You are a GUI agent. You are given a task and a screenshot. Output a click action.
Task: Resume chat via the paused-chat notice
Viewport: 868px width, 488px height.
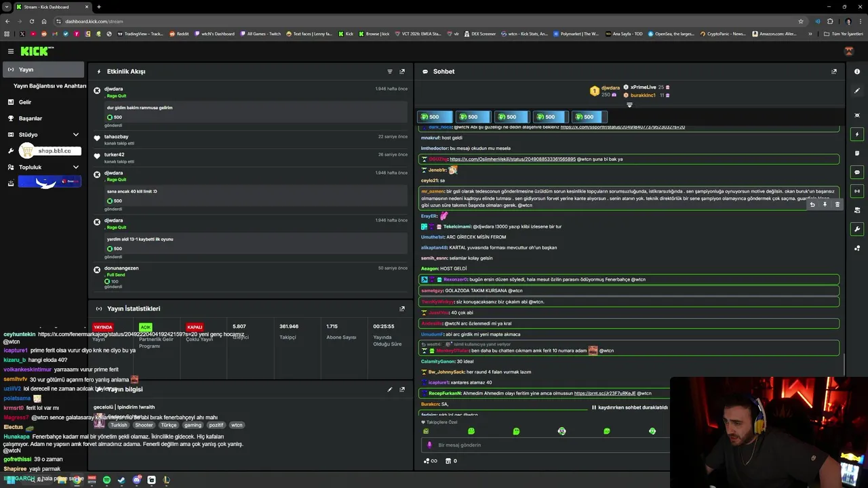pos(629,407)
